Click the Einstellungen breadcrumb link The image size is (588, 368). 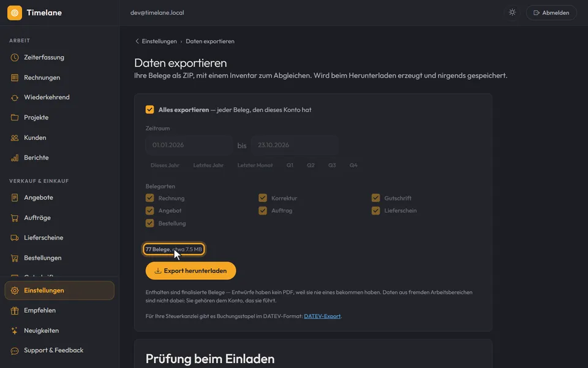(159, 41)
